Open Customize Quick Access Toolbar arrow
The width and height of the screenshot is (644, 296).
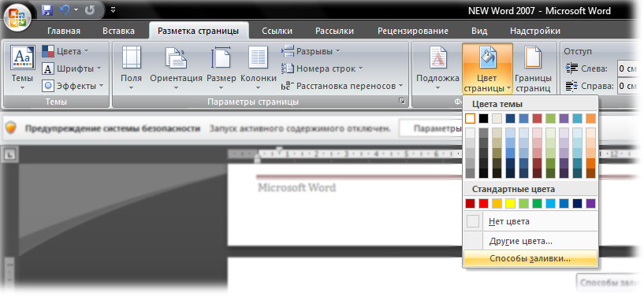point(113,9)
